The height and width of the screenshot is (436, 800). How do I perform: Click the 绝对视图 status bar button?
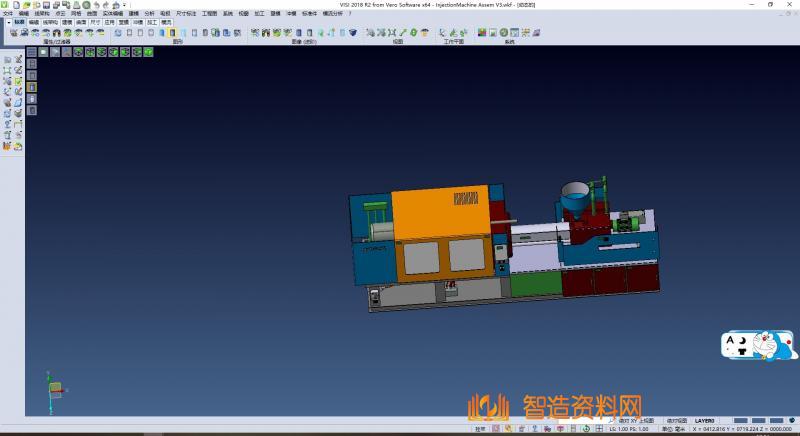pos(674,420)
